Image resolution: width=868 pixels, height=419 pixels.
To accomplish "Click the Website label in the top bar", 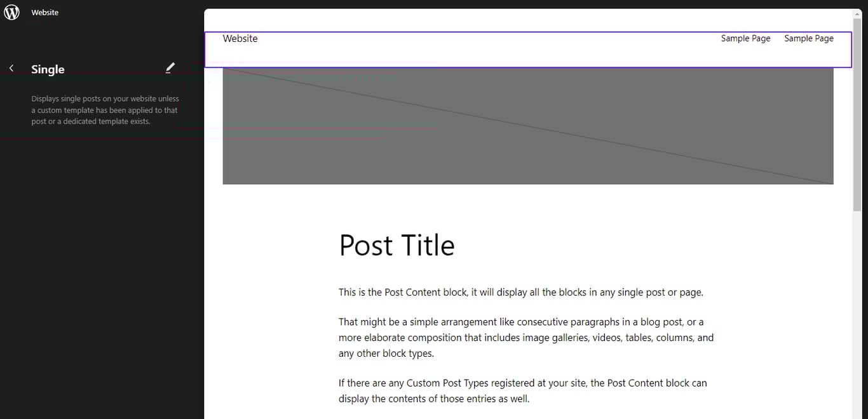I will pyautogui.click(x=44, y=11).
